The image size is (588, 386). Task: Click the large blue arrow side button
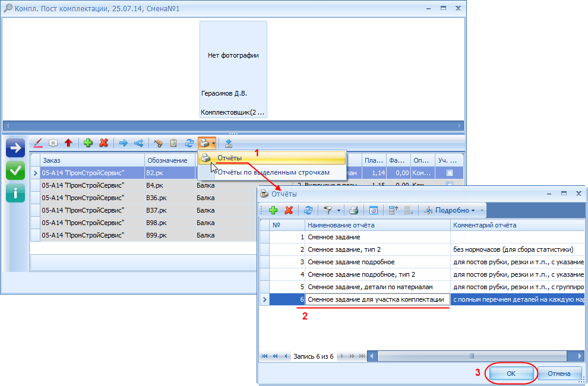click(15, 148)
